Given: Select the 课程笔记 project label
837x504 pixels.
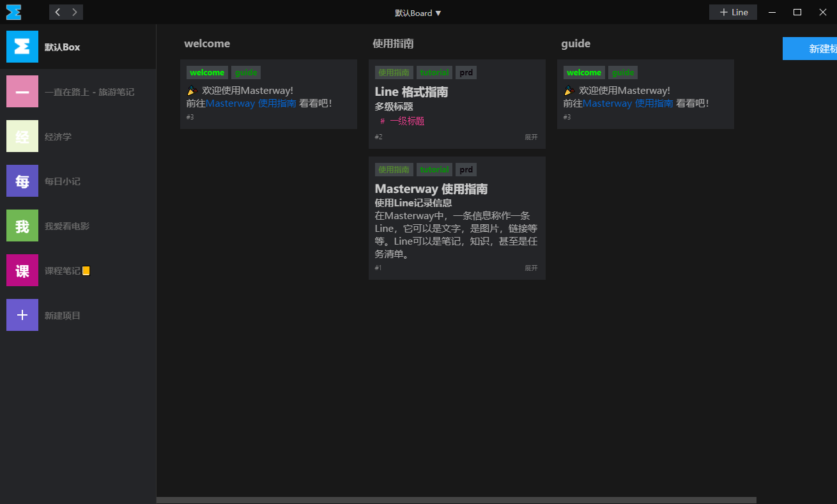Looking at the screenshot, I should coord(63,271).
